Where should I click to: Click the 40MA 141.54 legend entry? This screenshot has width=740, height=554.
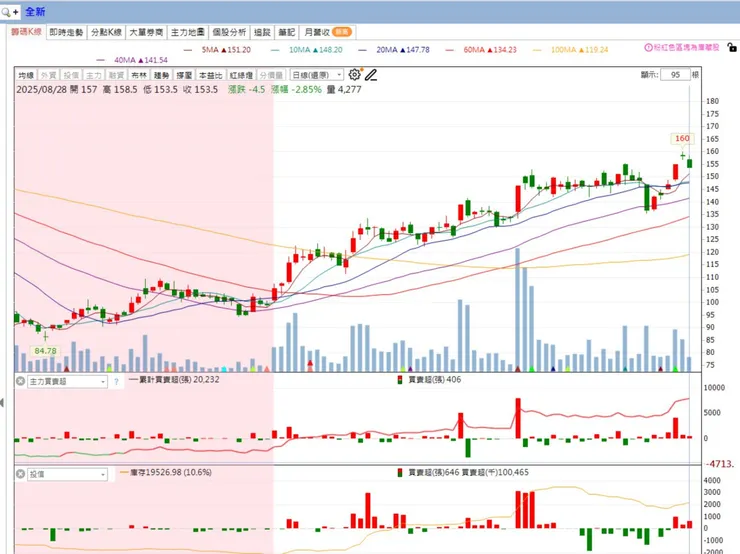[132, 60]
